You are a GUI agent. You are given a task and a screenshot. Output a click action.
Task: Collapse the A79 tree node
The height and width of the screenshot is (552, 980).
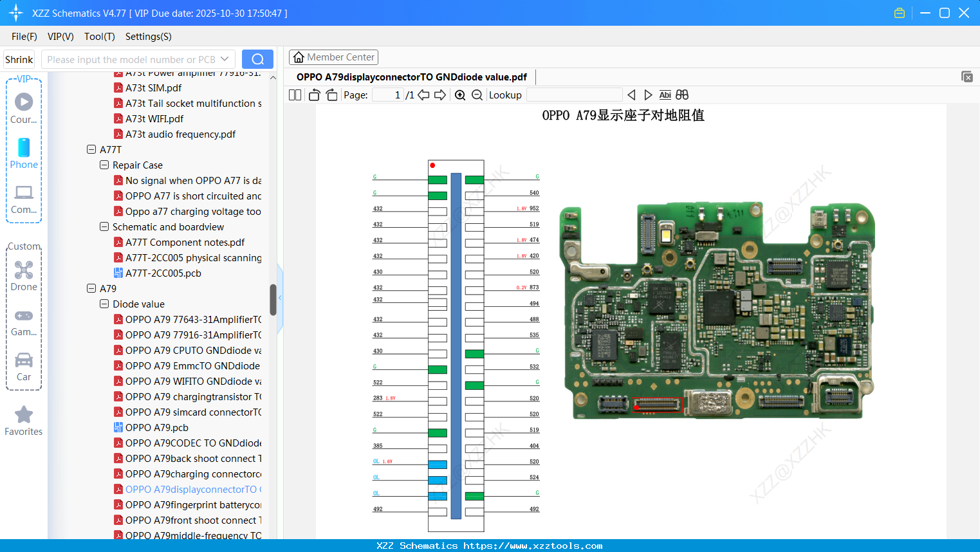click(91, 288)
